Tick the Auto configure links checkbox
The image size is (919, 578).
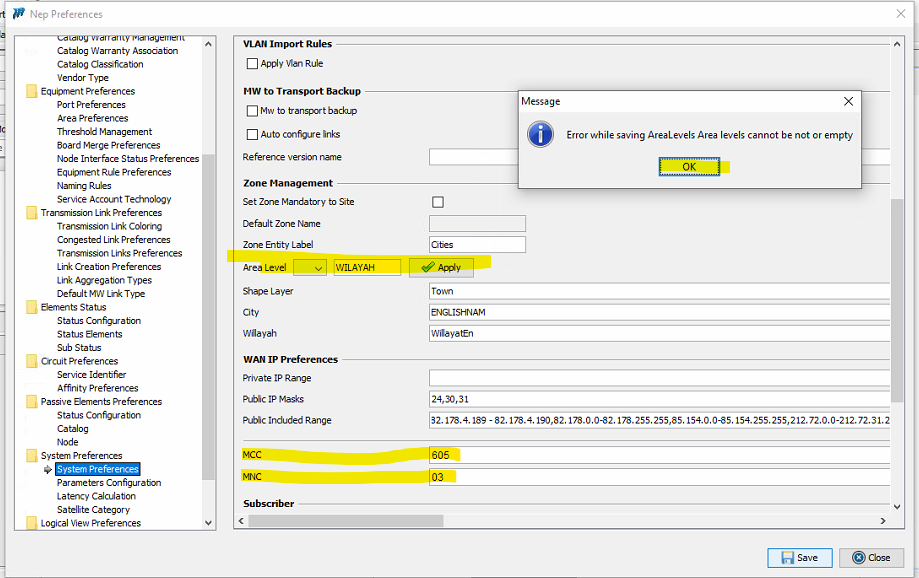tap(252, 134)
